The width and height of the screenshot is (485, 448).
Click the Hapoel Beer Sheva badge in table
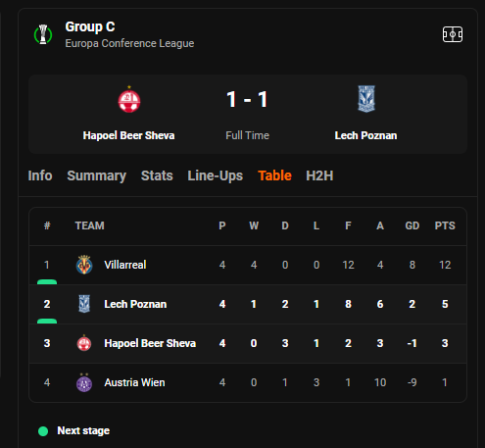84,343
